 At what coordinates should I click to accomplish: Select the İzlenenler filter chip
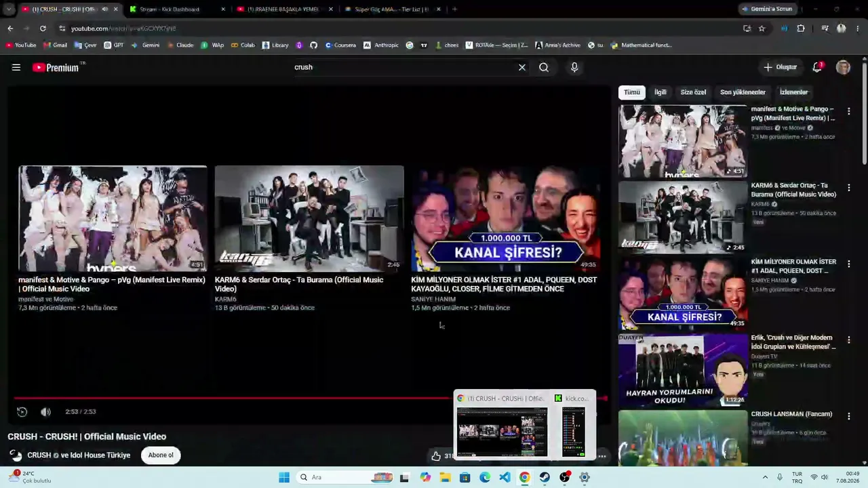point(793,92)
